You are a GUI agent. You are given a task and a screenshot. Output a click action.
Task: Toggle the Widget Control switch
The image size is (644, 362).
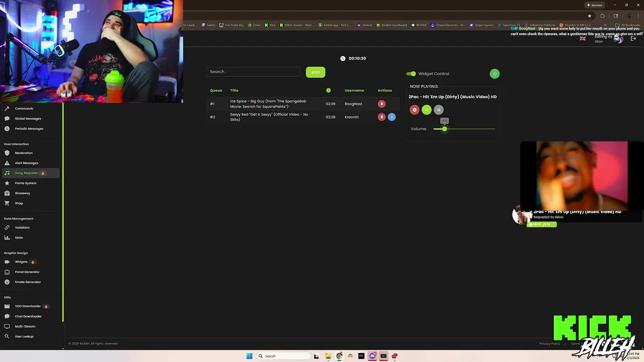pyautogui.click(x=412, y=73)
